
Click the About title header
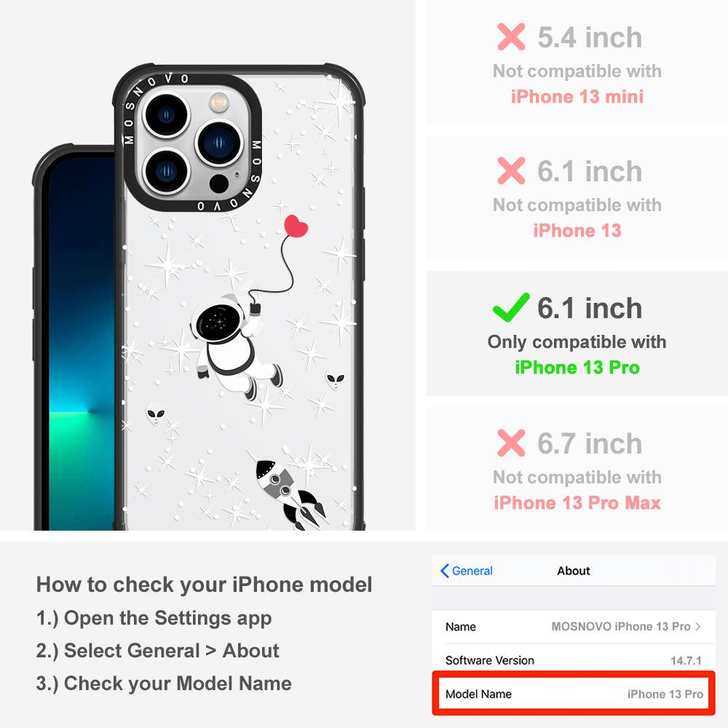(x=574, y=571)
